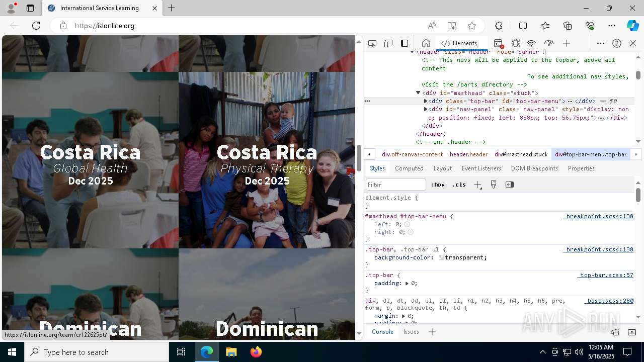This screenshot has height=362, width=644.
Task: Toggle the DevTools activity bar dock icon
Action: [405, 43]
